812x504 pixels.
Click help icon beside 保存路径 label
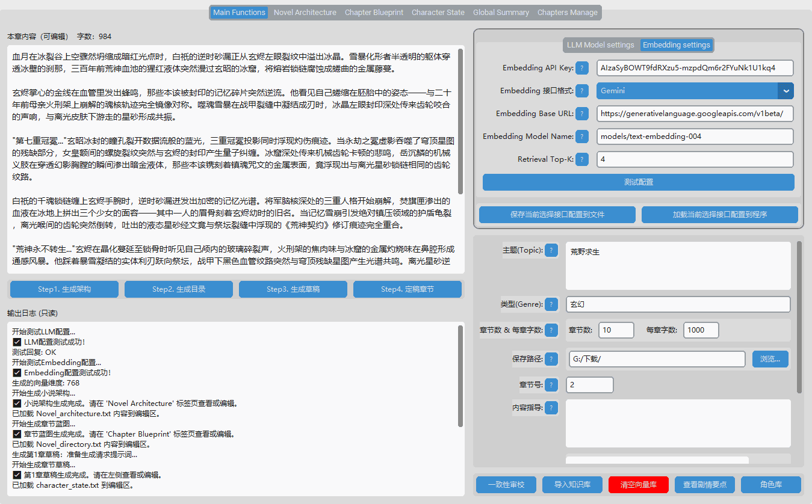click(551, 359)
